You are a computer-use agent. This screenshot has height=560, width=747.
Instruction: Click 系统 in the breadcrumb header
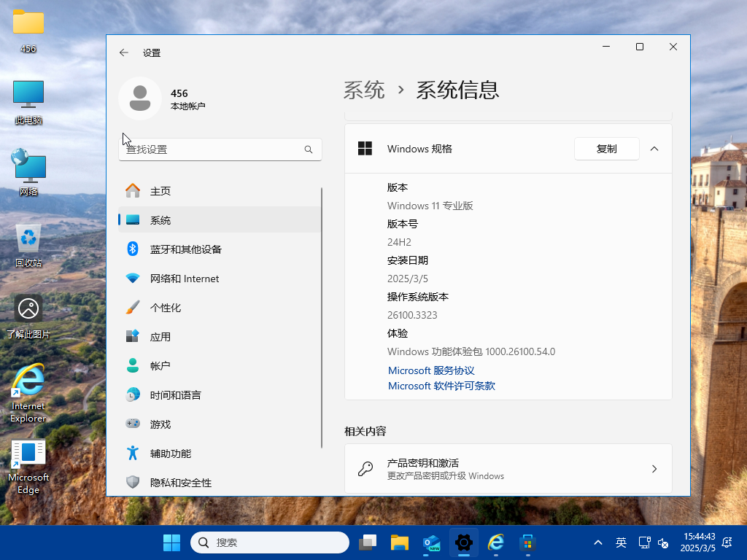click(x=364, y=90)
